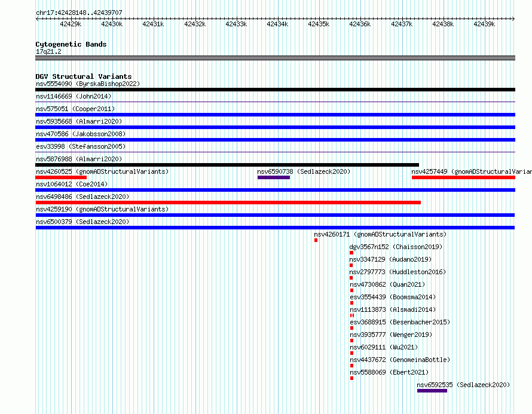Select the red nsv4260171 variant marker
The height and width of the screenshot is (414, 532).
316,240
